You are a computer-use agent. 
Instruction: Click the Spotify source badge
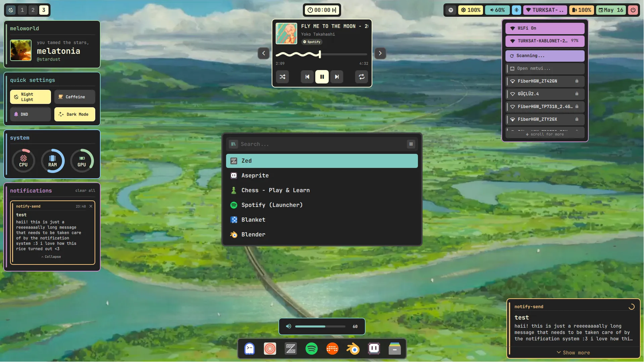(312, 42)
